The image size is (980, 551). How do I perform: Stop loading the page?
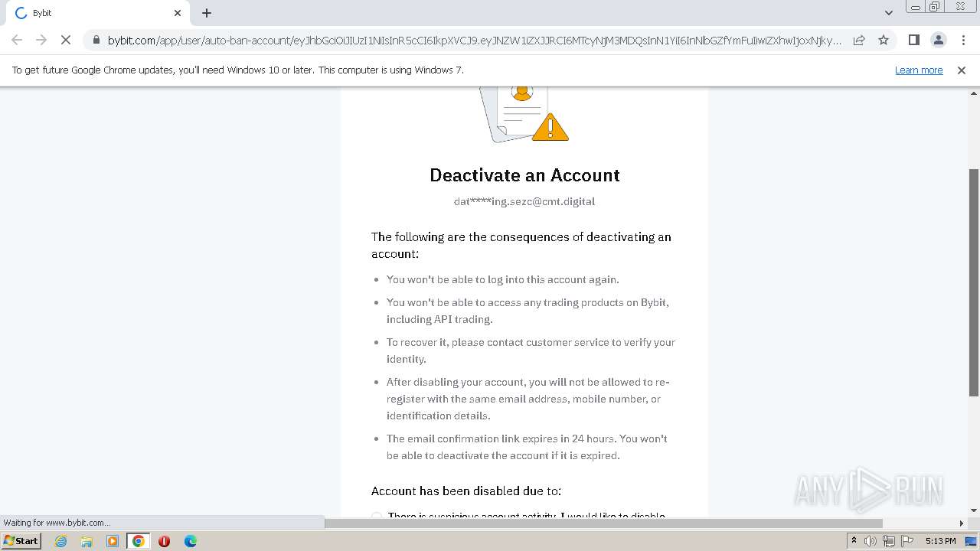tap(66, 40)
